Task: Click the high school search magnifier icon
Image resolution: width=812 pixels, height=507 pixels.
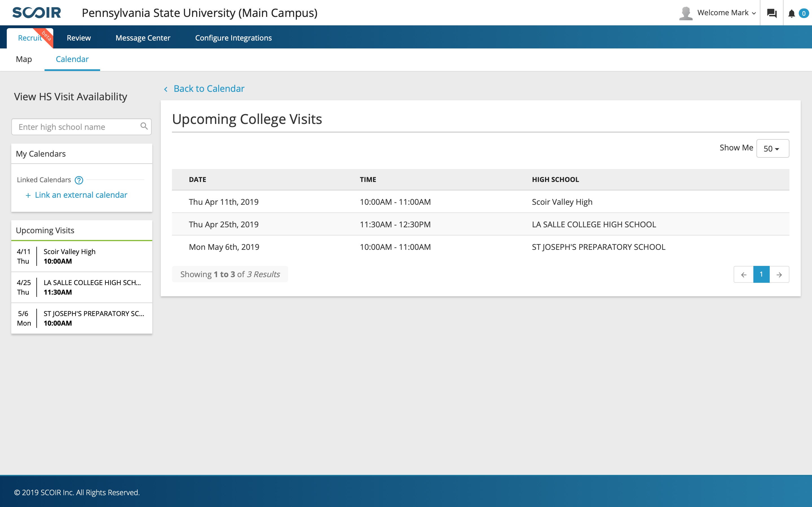Action: point(144,126)
